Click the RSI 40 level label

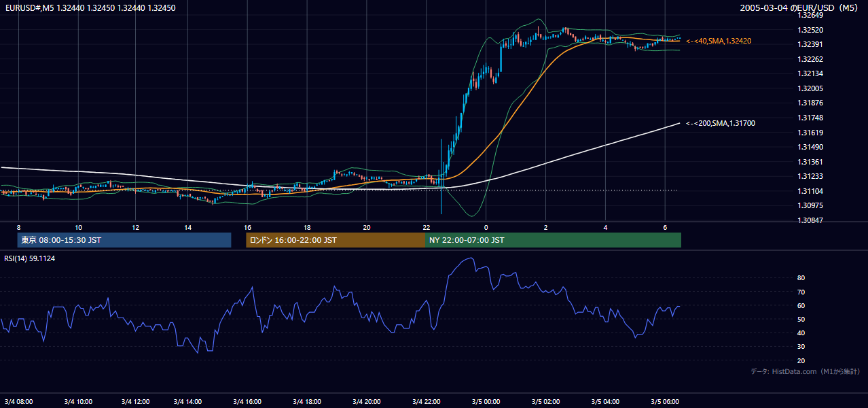coord(801,333)
